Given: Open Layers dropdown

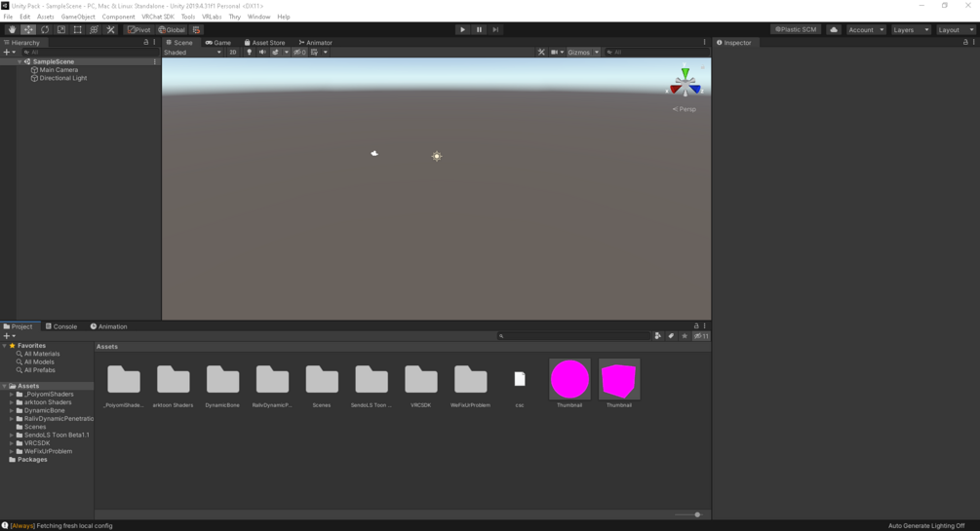Looking at the screenshot, I should [911, 29].
